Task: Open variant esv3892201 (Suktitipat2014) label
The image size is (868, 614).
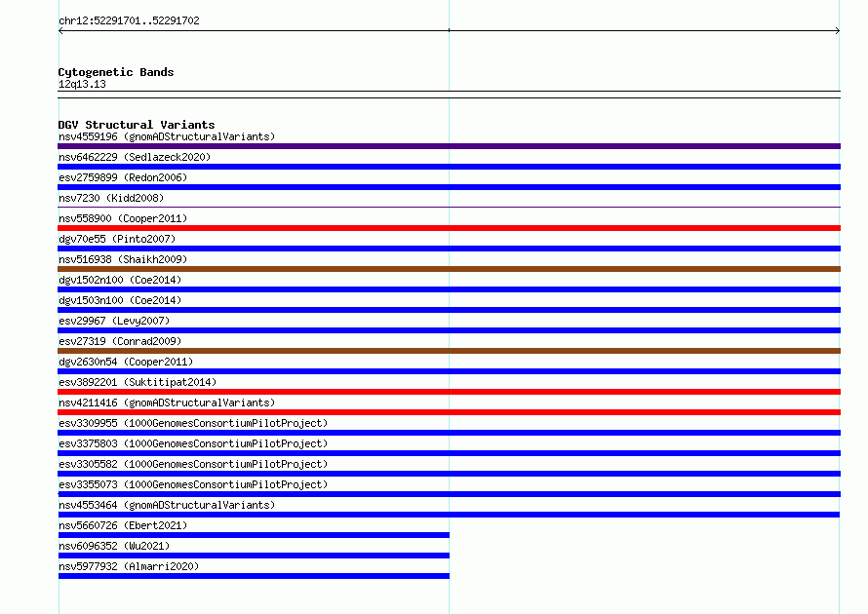Action: (138, 382)
